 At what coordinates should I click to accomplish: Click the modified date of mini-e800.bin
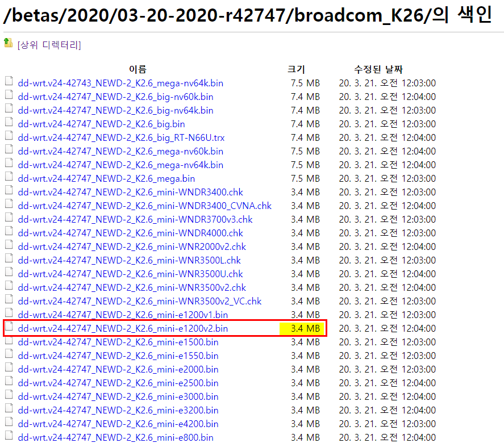tap(388, 437)
